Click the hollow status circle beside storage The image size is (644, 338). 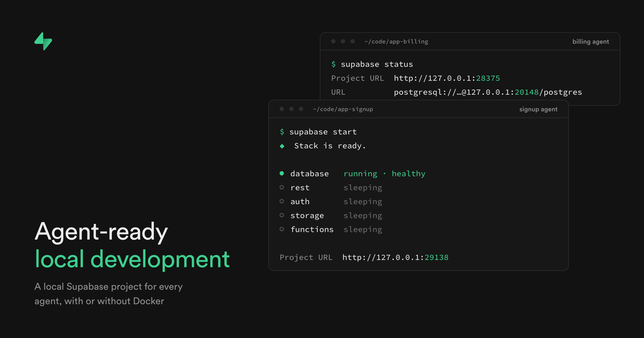point(282,215)
